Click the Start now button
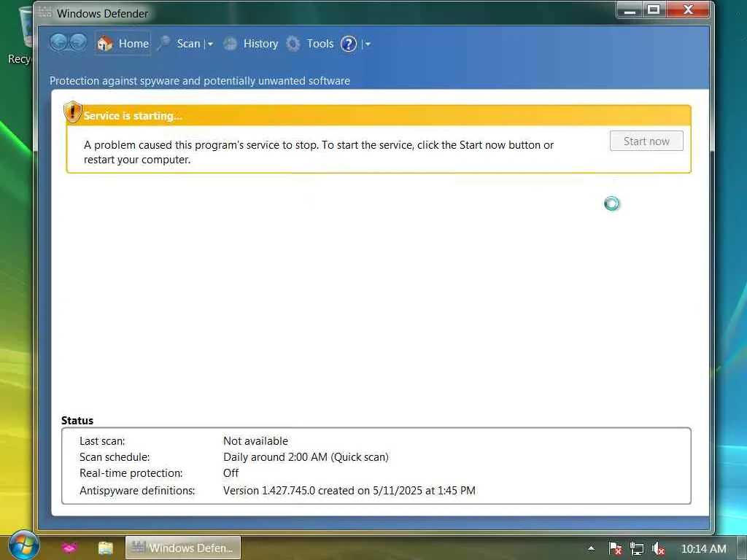The height and width of the screenshot is (560, 747). (646, 141)
